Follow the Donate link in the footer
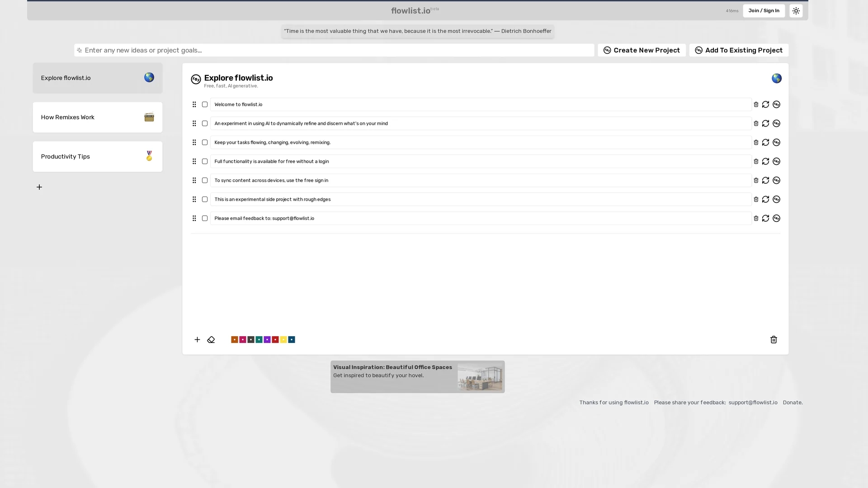The image size is (868, 488). click(793, 403)
